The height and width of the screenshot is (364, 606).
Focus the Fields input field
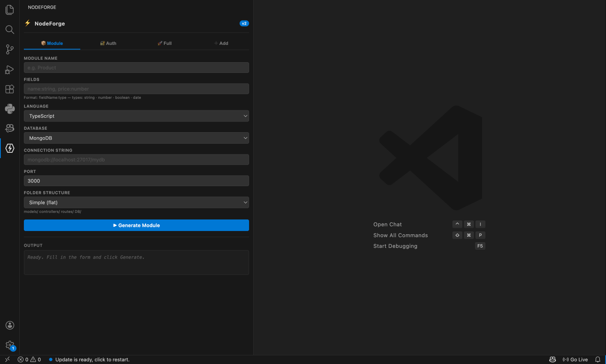coord(136,89)
